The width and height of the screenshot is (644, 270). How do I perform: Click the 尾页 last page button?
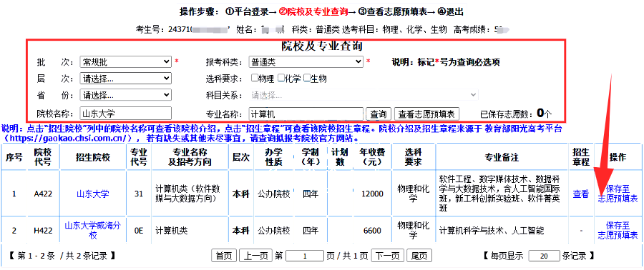pos(419,256)
